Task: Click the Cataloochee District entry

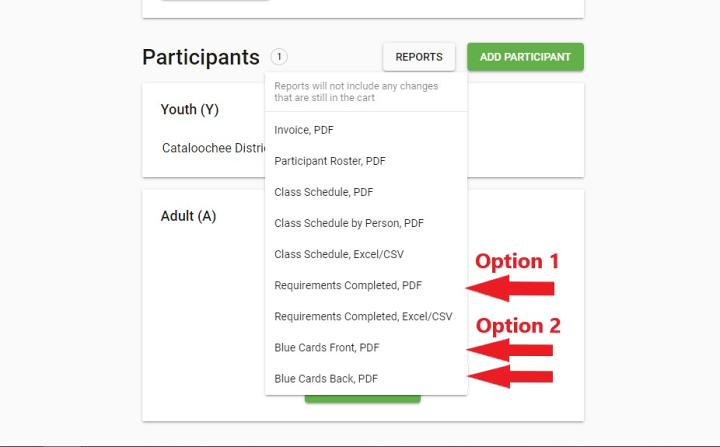Action: [x=212, y=148]
